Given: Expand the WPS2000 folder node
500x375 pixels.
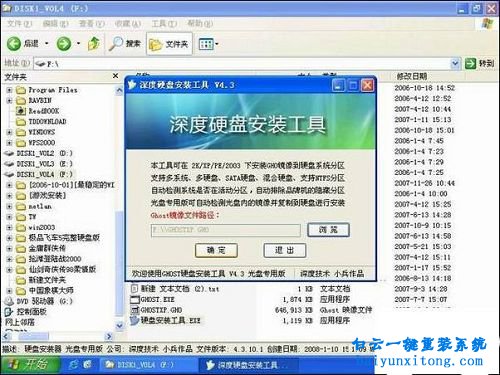Looking at the screenshot, I should tap(9, 143).
